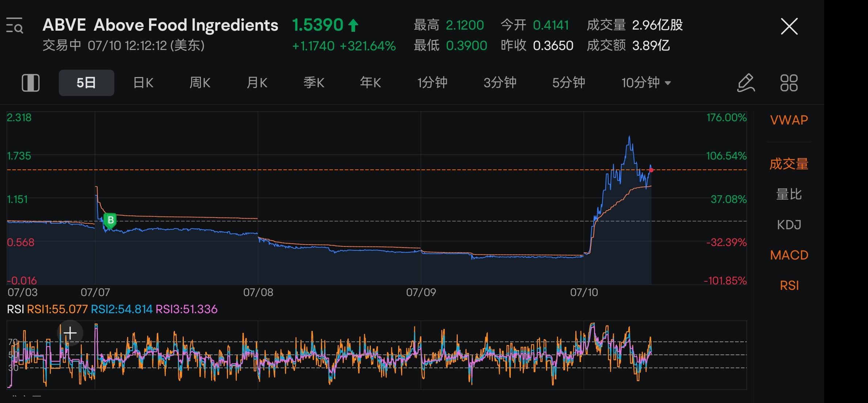Toggle the 成交量 volume indicator

pyautogui.click(x=789, y=164)
